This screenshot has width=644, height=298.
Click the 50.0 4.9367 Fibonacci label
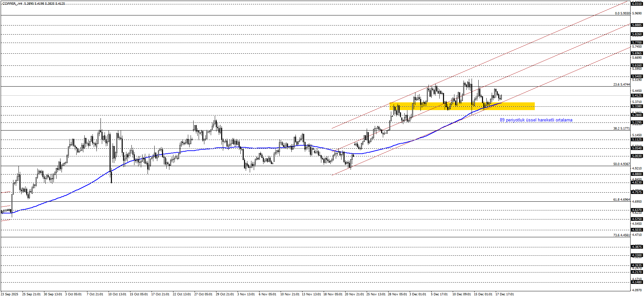tap(621, 164)
